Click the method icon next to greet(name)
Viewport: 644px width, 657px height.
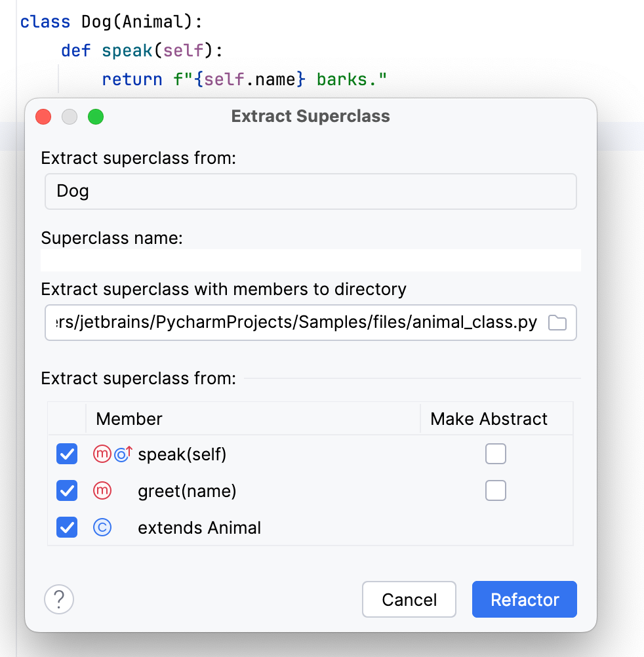103,490
